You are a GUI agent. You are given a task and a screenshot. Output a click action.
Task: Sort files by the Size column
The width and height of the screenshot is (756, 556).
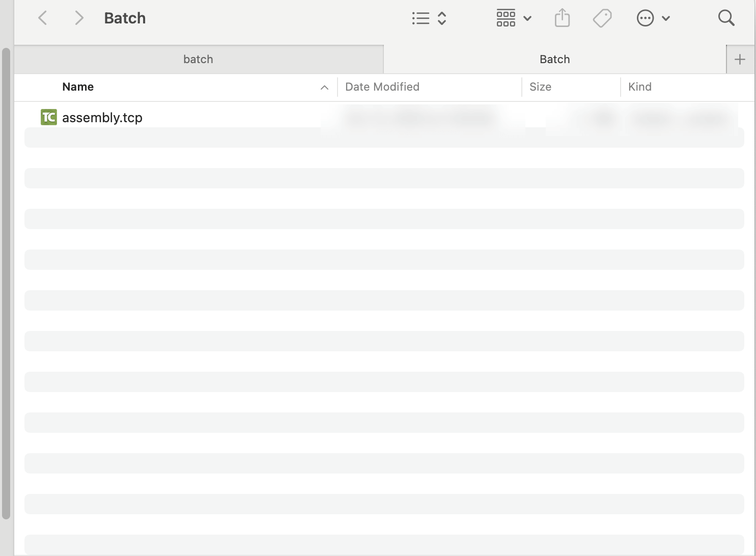pyautogui.click(x=540, y=87)
